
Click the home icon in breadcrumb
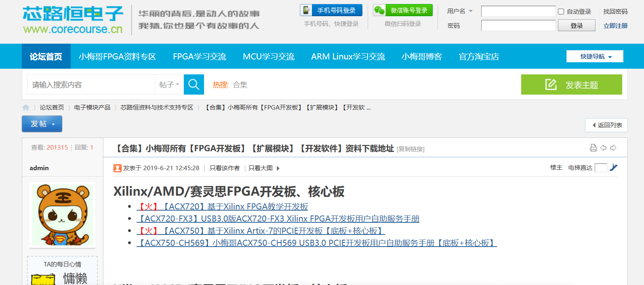[x=26, y=108]
